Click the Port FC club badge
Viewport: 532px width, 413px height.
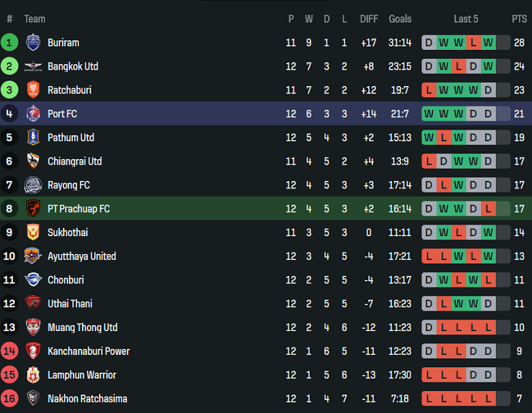click(x=33, y=114)
